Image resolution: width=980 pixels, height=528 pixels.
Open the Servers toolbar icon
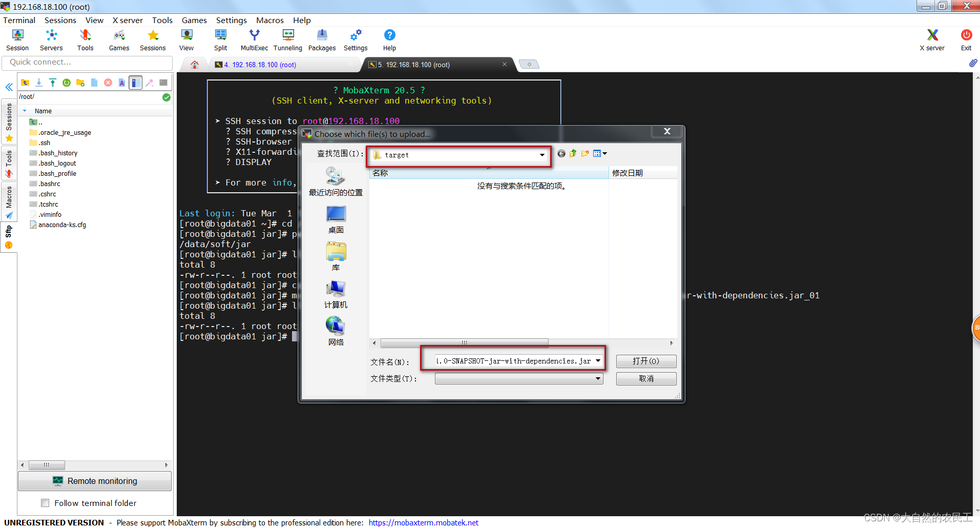click(x=51, y=40)
